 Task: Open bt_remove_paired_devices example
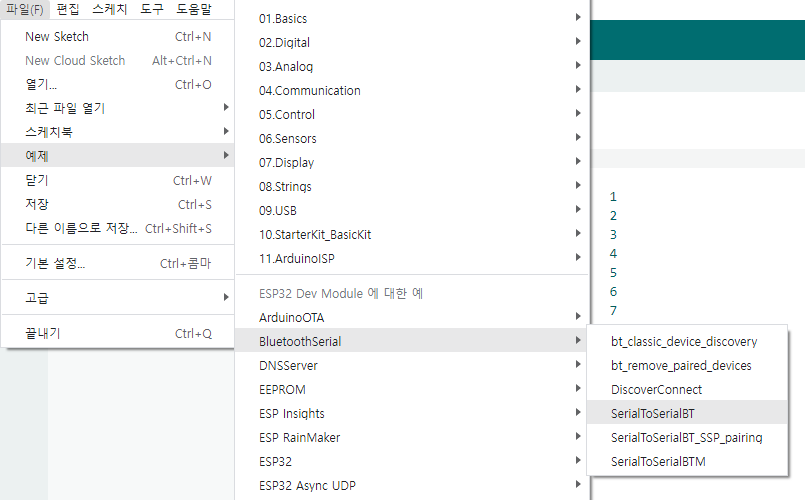(687, 366)
